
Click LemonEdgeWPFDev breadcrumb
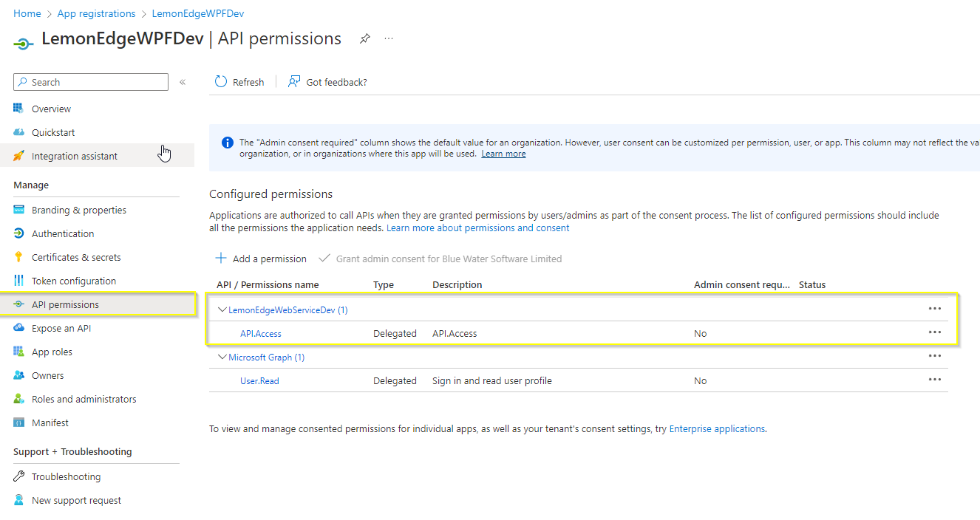(x=197, y=13)
